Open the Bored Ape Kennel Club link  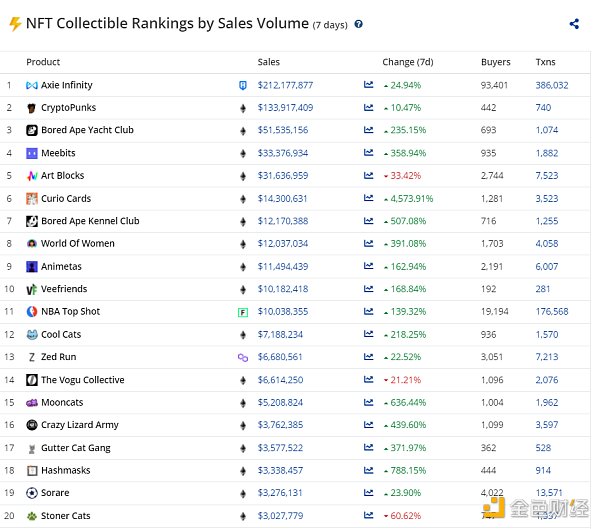[90, 221]
